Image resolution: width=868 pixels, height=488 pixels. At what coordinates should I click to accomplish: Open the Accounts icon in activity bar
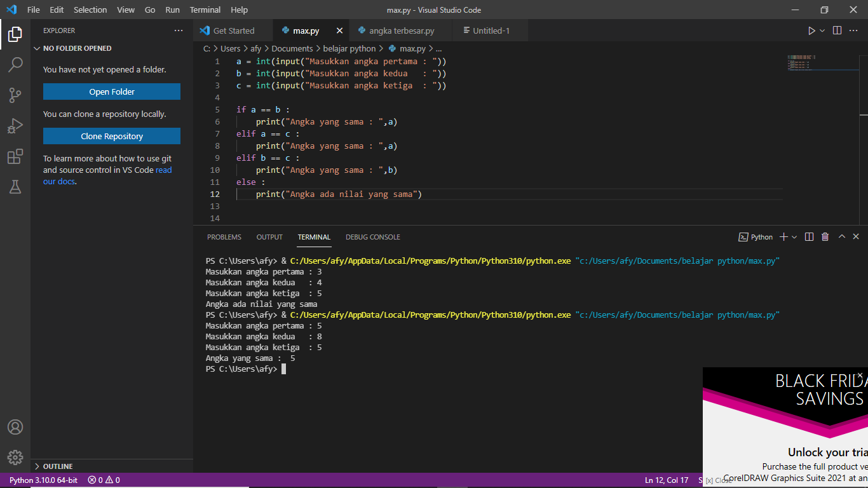click(x=15, y=426)
